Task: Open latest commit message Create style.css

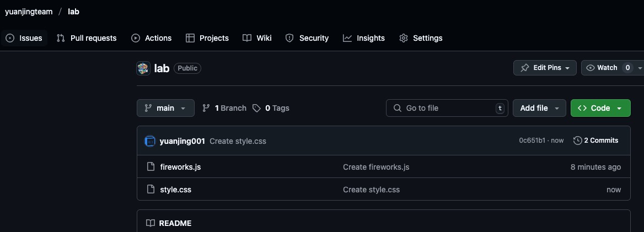Action: coord(238,141)
